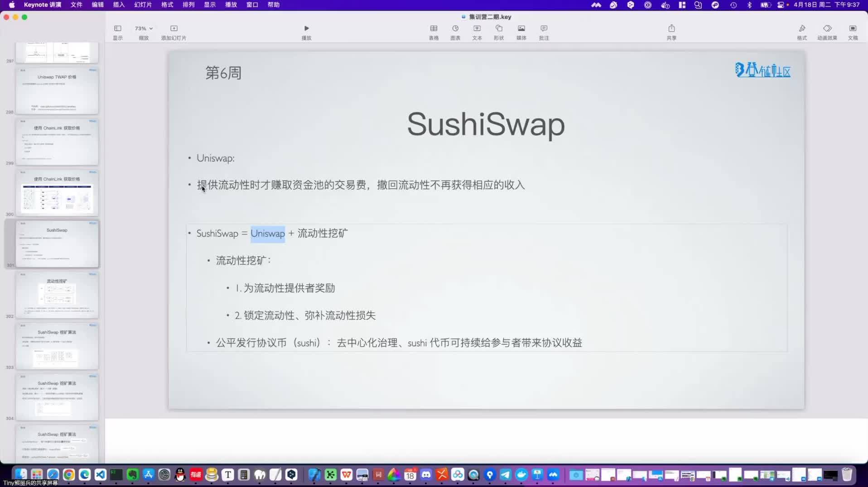Click the 'Uniswap:' bullet text
The height and width of the screenshot is (487, 868).
pyautogui.click(x=216, y=158)
